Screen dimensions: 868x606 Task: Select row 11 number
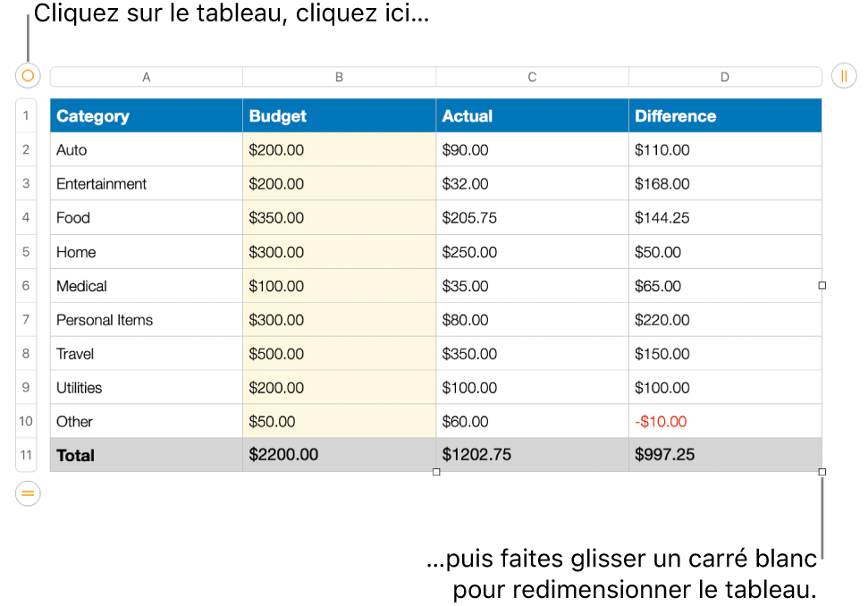pyautogui.click(x=26, y=455)
